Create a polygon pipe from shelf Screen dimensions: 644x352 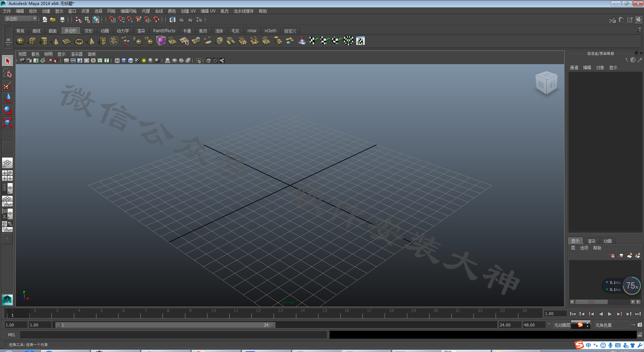click(x=102, y=41)
